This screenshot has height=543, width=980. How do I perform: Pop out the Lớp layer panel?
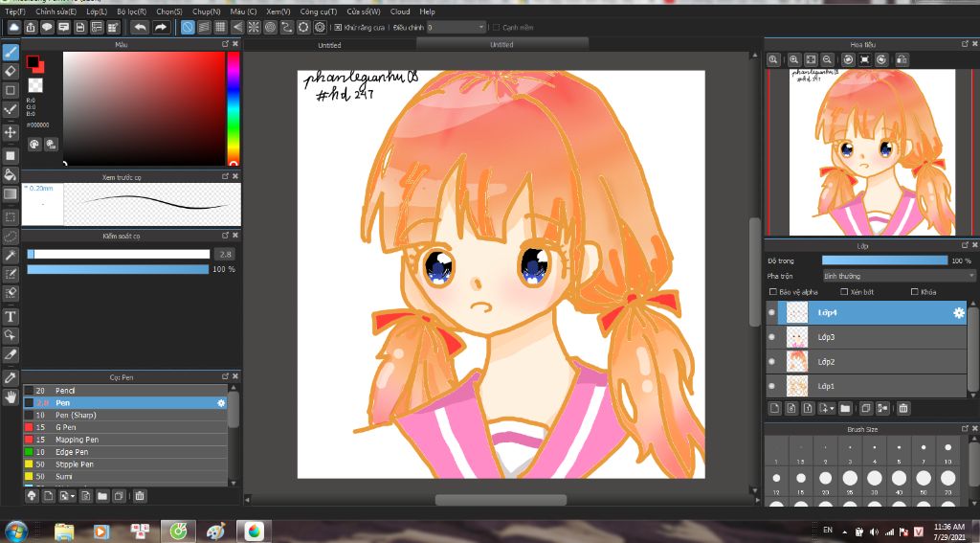[965, 245]
